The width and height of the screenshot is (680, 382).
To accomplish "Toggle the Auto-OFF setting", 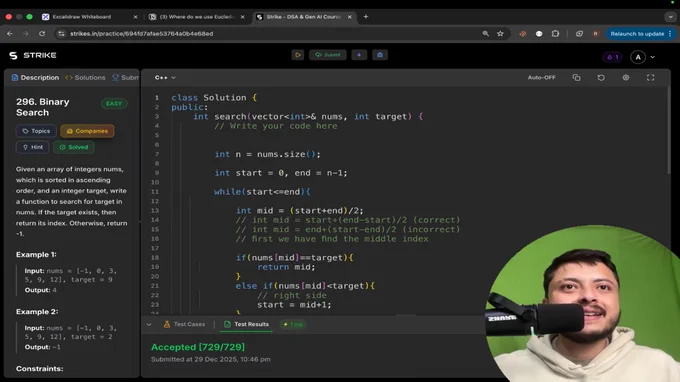I will coord(541,78).
